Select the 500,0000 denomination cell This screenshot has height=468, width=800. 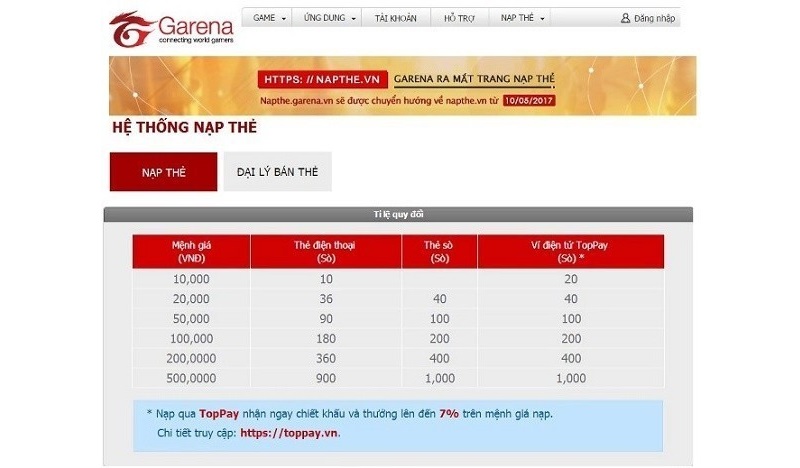(x=191, y=379)
